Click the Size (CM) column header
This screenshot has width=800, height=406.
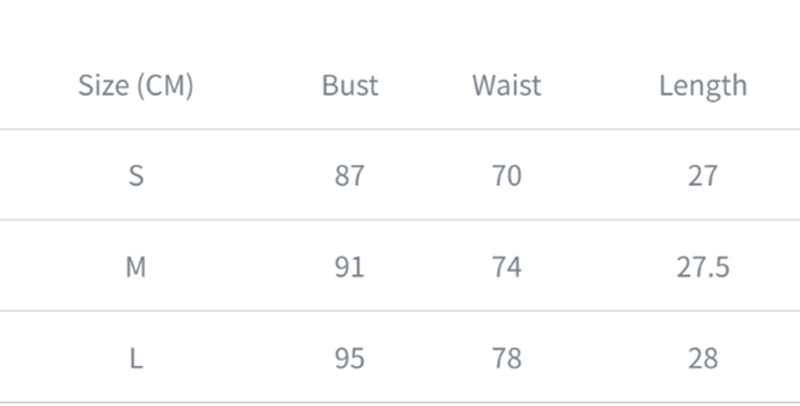pos(136,86)
